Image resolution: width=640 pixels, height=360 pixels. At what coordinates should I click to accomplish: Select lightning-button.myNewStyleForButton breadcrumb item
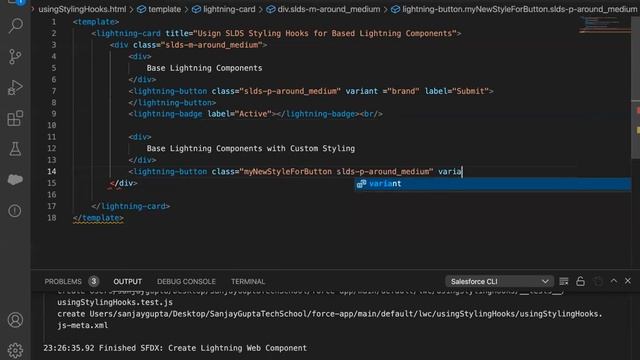[x=515, y=9]
